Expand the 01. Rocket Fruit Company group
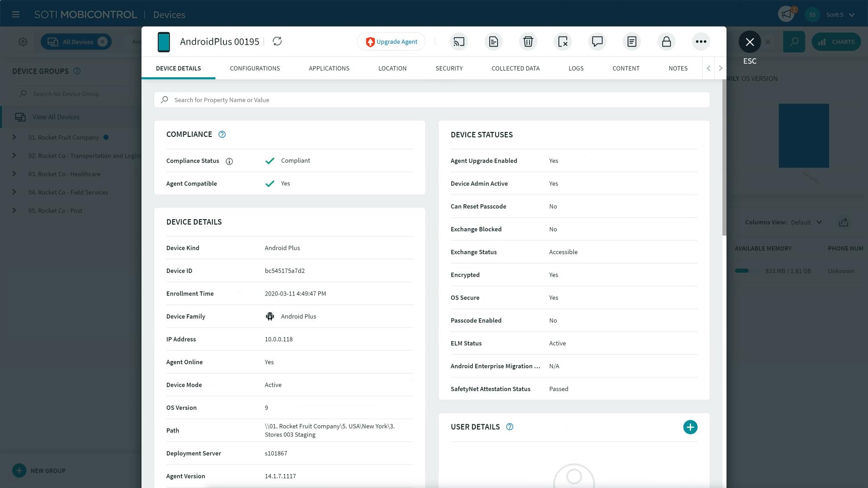 tap(14, 137)
